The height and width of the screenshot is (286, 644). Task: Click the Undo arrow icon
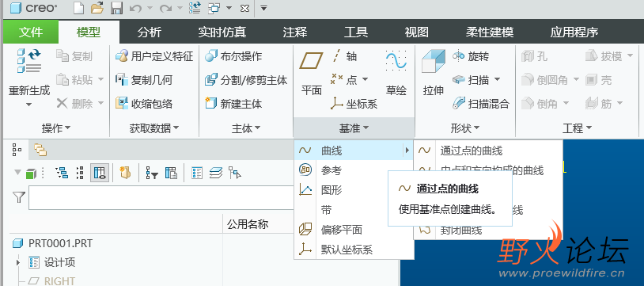click(135, 8)
